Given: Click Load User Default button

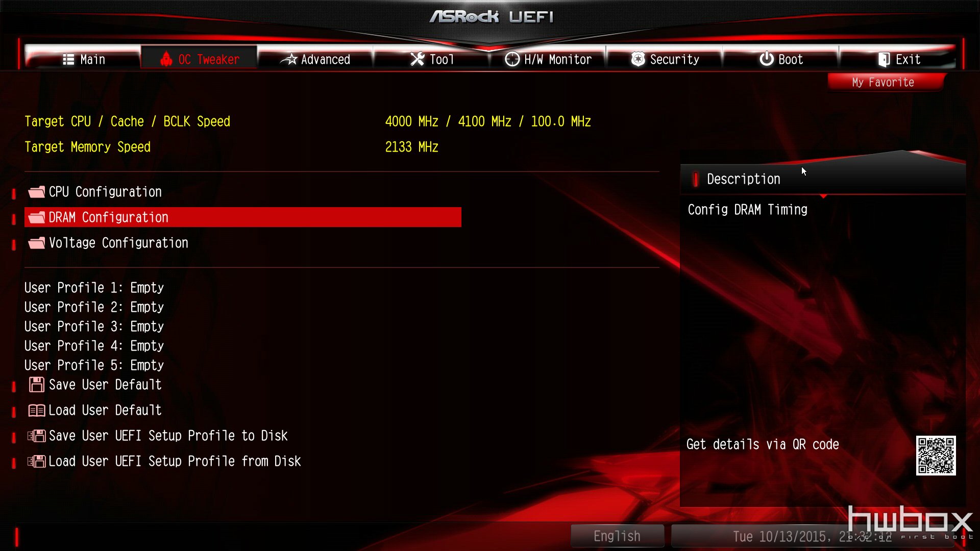Looking at the screenshot, I should tap(104, 410).
